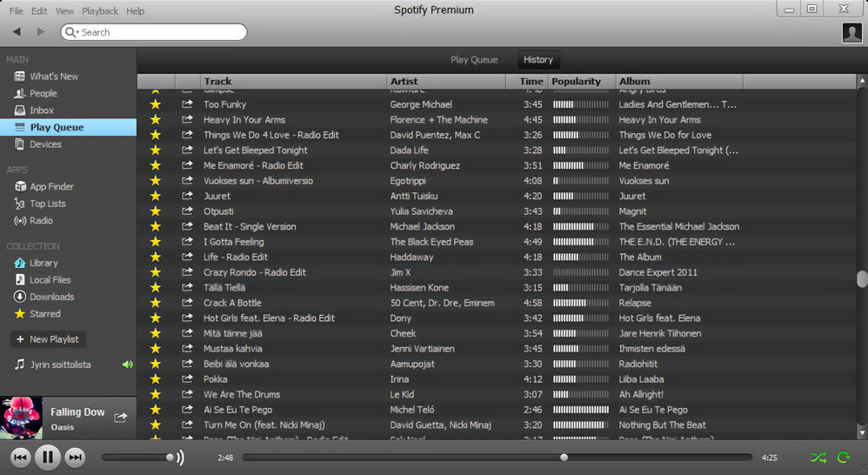
Task: Go to the previous track
Action: pyautogui.click(x=20, y=458)
